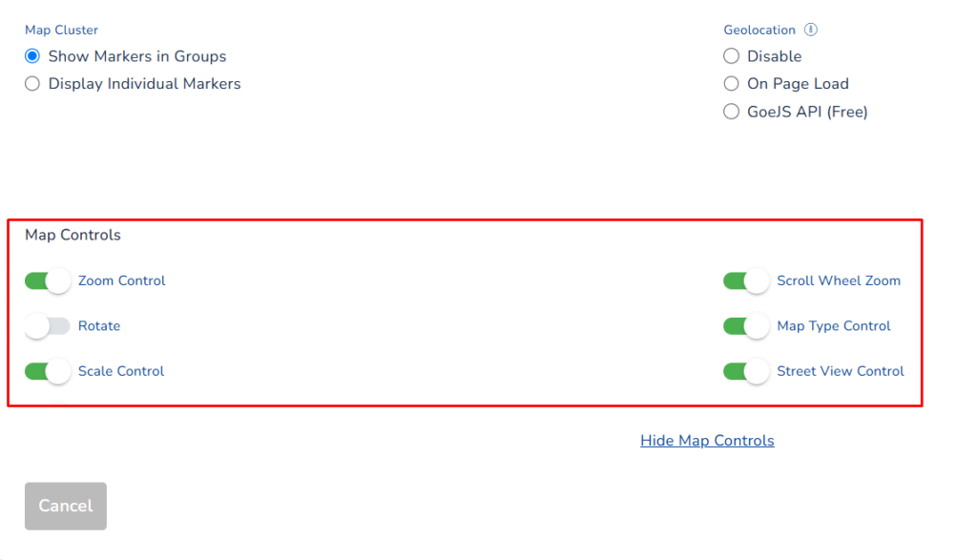
Task: Disable the Zoom Control toggle
Action: [x=48, y=280]
